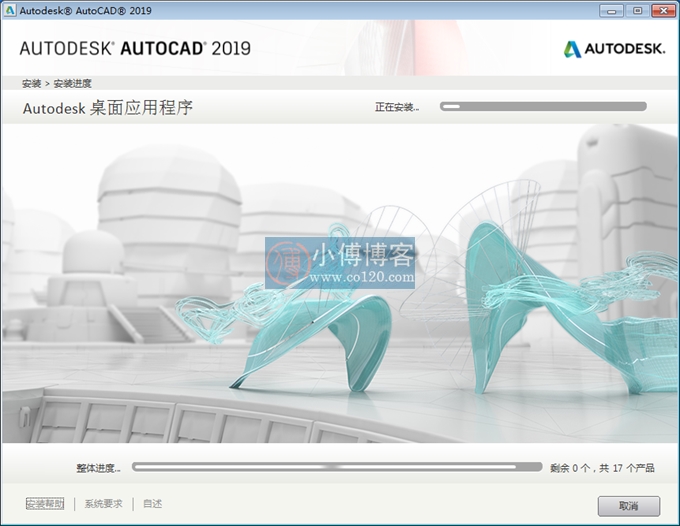Click the 正在安装 component progress bar
This screenshot has width=680, height=526.
543,106
